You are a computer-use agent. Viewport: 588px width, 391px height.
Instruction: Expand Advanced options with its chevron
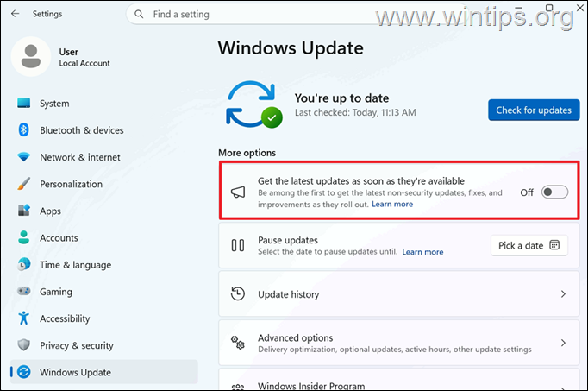click(563, 343)
